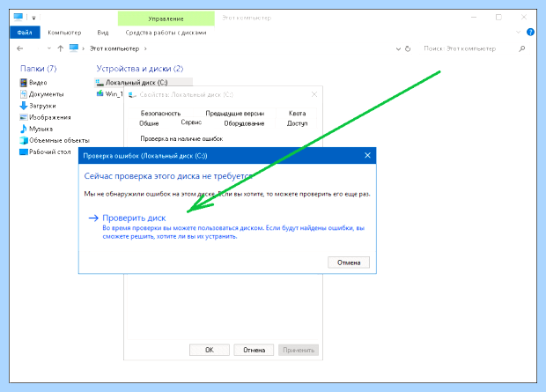Go back with the back arrow

(20, 48)
